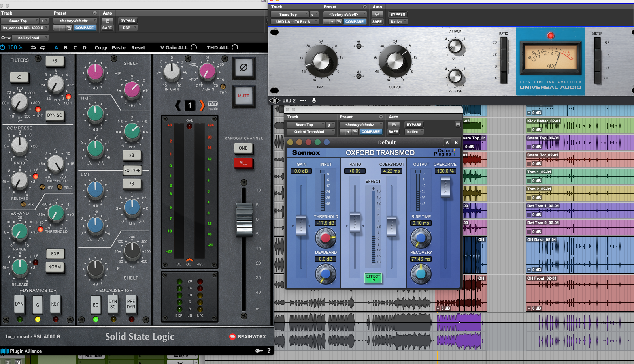Viewport: 634px width, 364px height.
Task: Open the no key input dropdown
Action: 30,38
